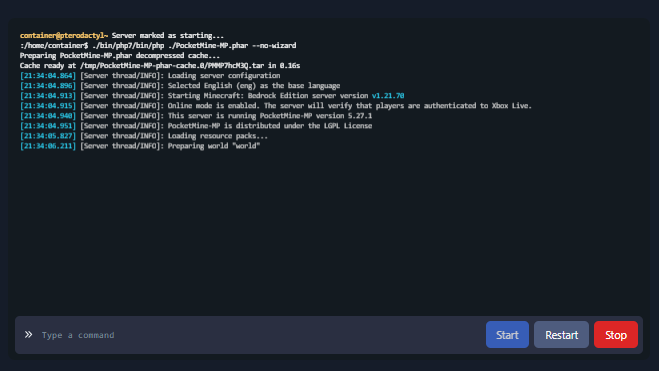
Task: Click 'Selected English (eng) as the base language'
Action: (x=254, y=86)
